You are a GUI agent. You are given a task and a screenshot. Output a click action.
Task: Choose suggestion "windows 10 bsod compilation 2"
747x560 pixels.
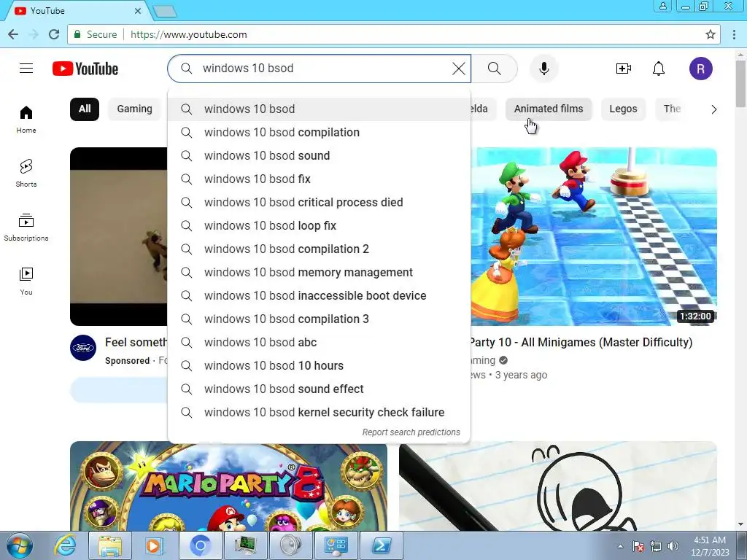click(320, 249)
